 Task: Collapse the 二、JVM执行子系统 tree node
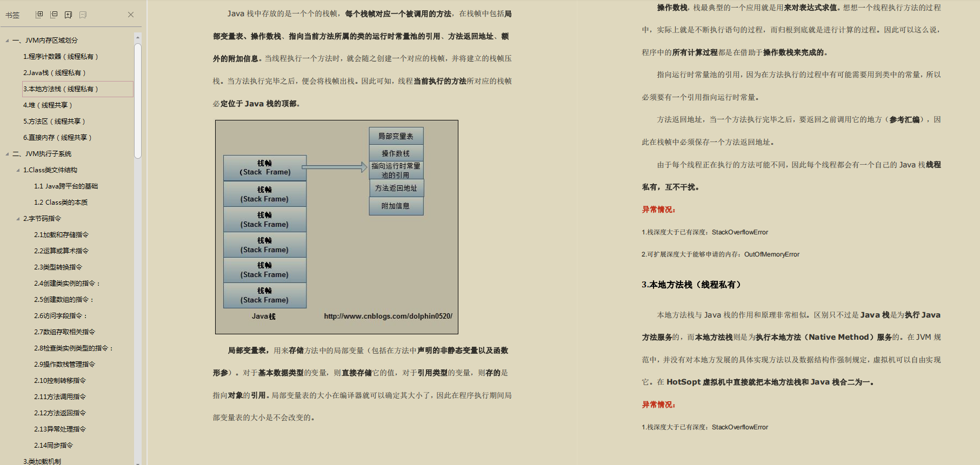coord(7,154)
